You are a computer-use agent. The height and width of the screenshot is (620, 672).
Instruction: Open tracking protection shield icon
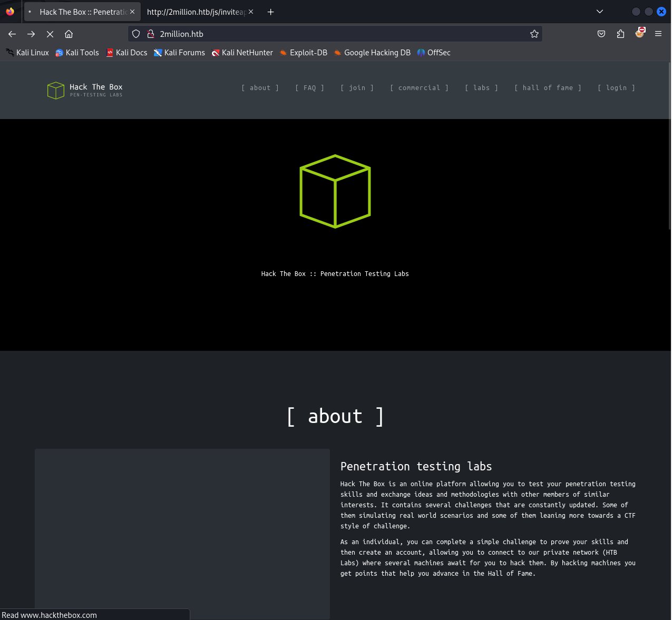pos(136,34)
